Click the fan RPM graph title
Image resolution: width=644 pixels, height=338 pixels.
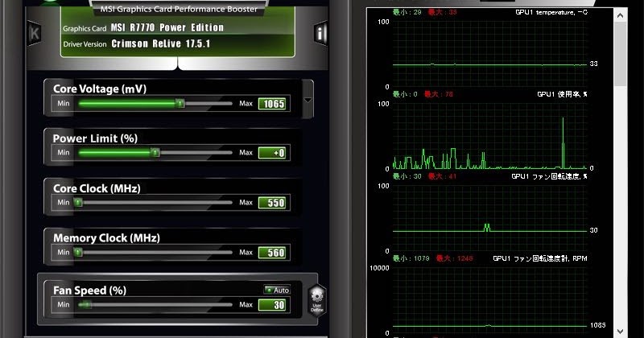pyautogui.click(x=539, y=258)
